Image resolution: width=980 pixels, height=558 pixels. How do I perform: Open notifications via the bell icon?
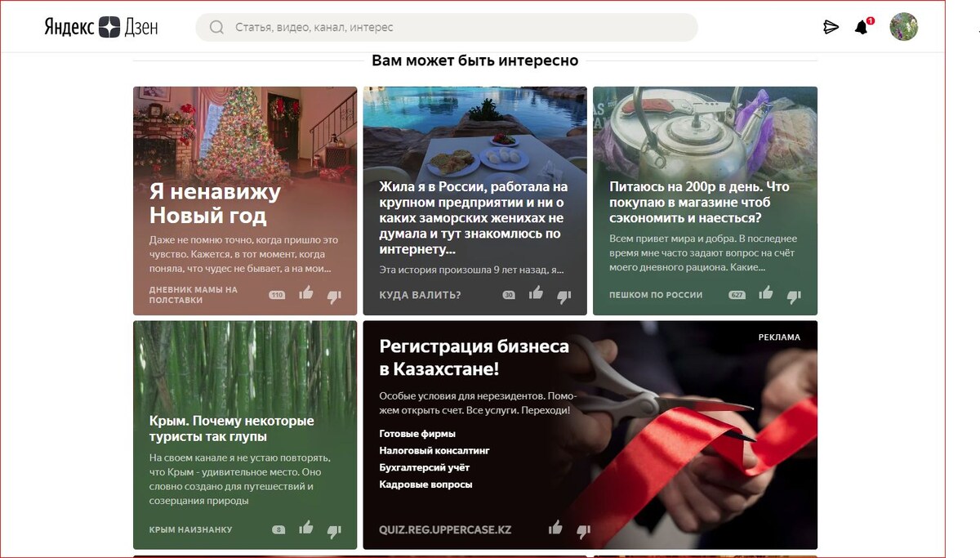[x=862, y=26]
